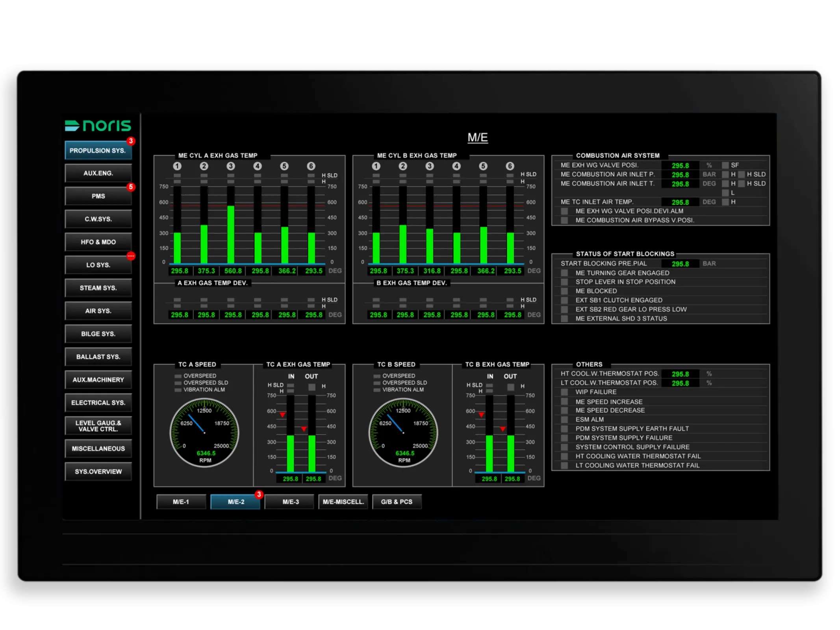Image resolution: width=840 pixels, height=630 pixels.
Task: Click the TC A SPEED RPM gauge
Action: (x=204, y=432)
